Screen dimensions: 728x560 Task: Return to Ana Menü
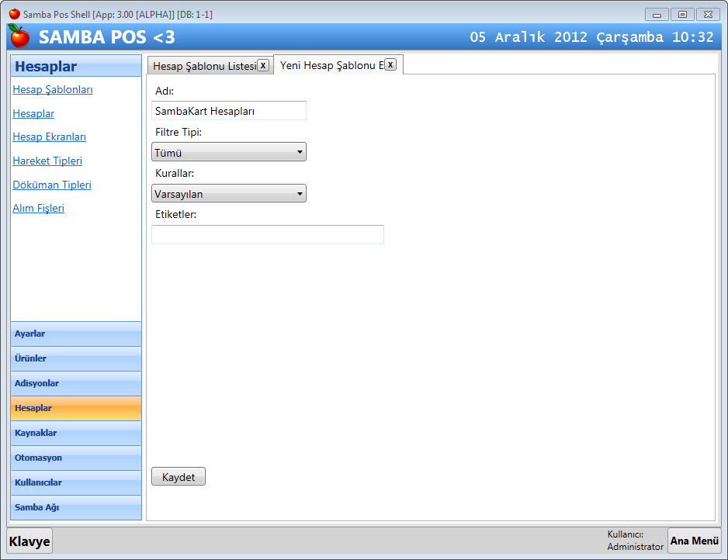(694, 541)
